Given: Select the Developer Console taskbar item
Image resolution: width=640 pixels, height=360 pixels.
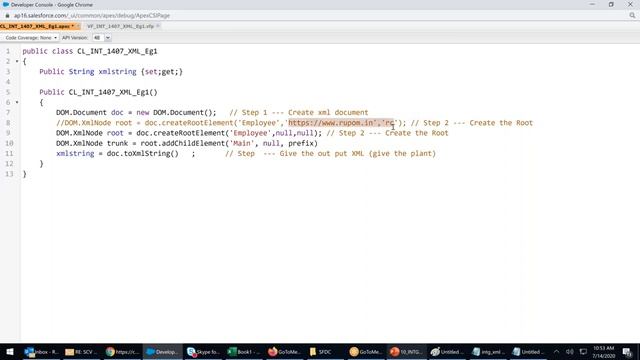Looking at the screenshot, I should point(162,351).
